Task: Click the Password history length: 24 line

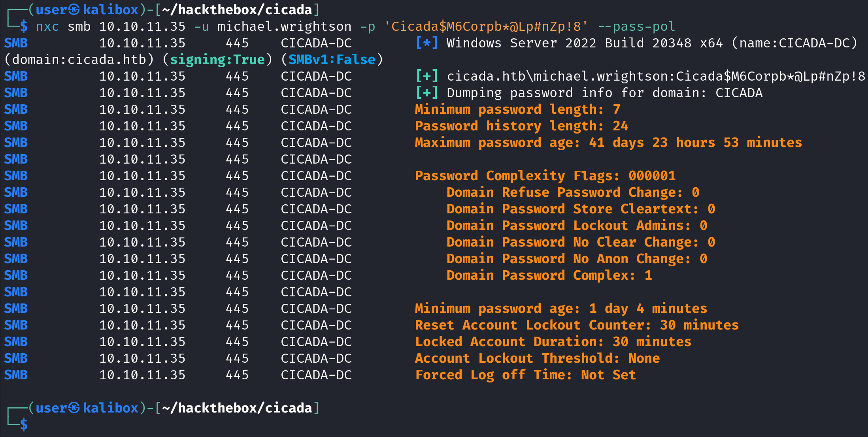Action: [522, 126]
